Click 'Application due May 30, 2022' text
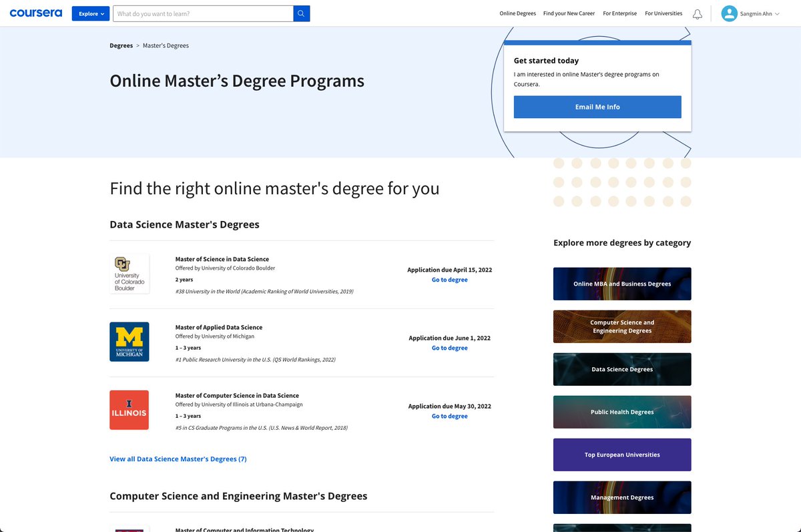The image size is (801, 532). point(449,406)
